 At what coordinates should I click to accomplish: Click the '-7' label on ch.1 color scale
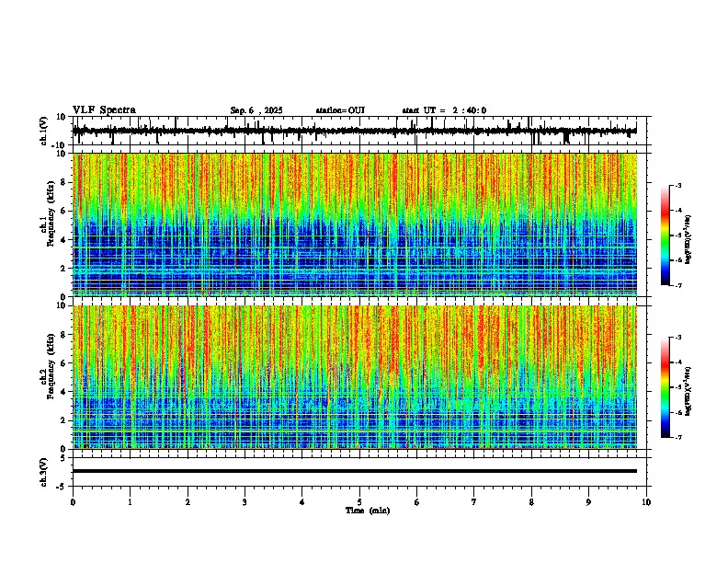677,285
